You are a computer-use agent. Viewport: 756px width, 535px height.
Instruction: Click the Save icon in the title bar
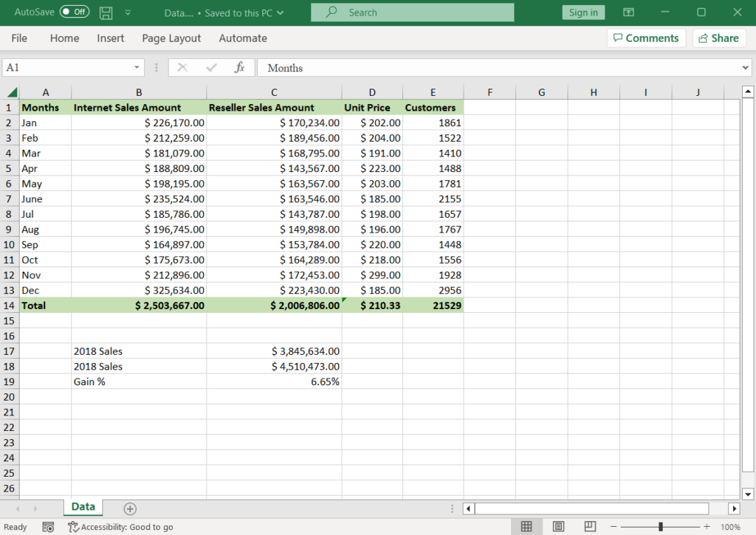tap(104, 12)
